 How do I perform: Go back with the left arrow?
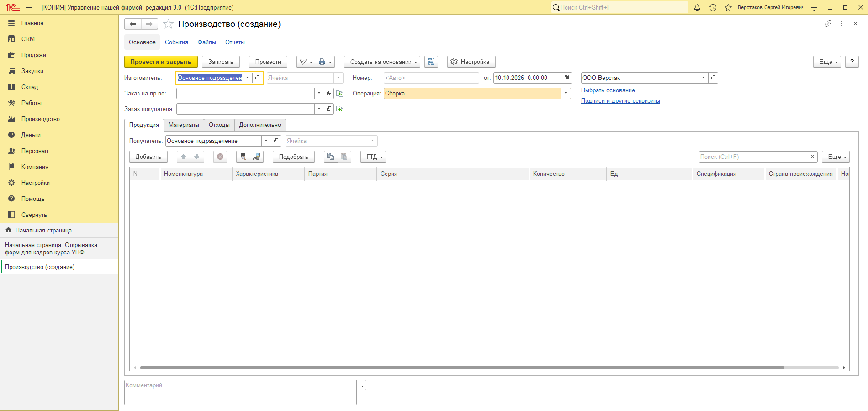click(133, 24)
